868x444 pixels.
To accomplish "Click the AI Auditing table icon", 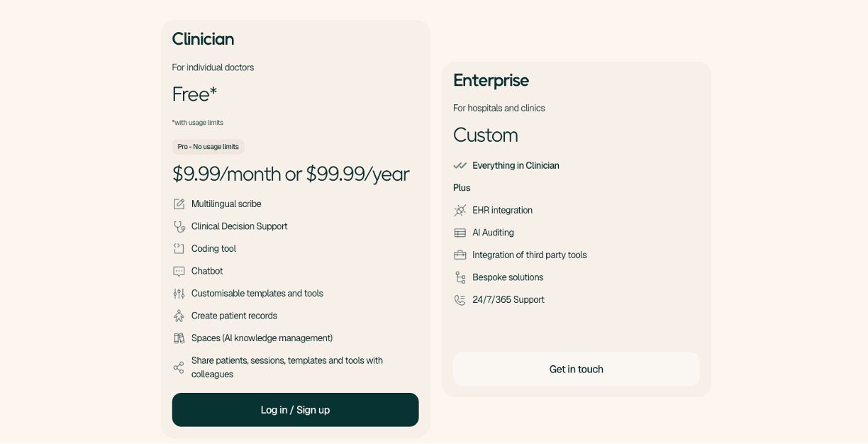I will coord(460,233).
